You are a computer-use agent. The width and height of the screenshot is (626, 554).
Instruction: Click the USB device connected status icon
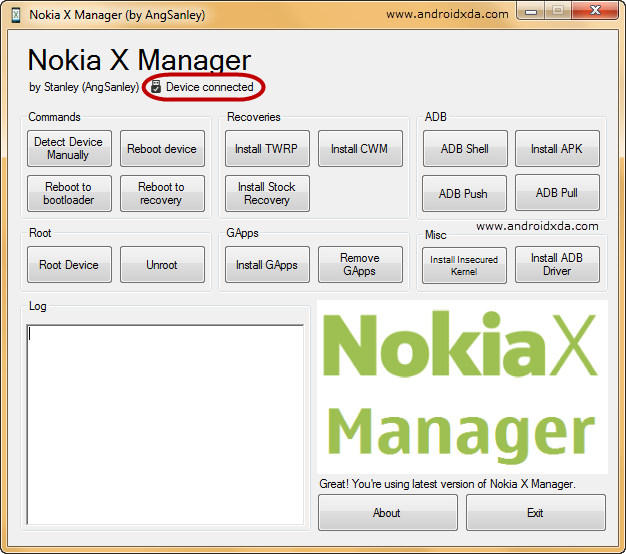click(x=156, y=87)
